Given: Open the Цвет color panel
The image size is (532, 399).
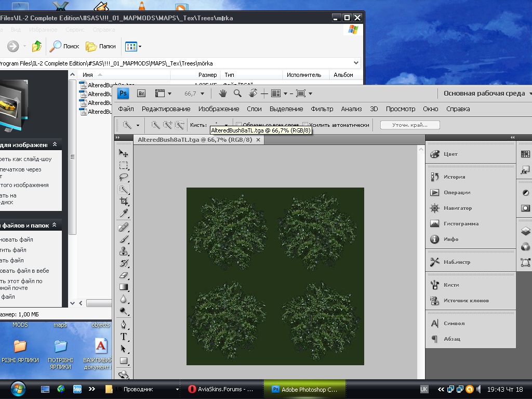Looking at the screenshot, I should (x=450, y=154).
